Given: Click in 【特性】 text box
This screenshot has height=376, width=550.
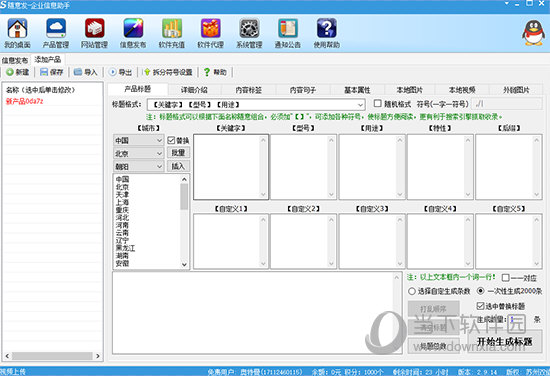Looking at the screenshot, I should click(x=440, y=167).
